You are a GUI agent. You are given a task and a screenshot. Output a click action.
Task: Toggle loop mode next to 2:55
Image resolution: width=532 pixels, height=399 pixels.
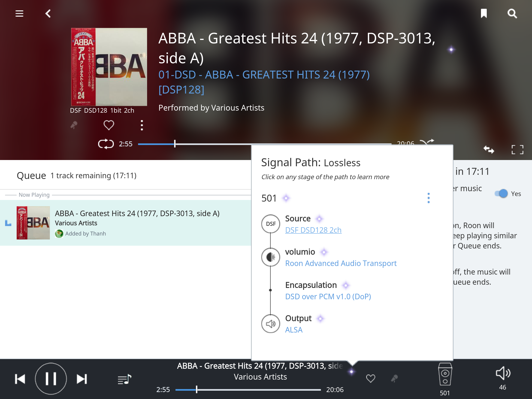tap(106, 144)
